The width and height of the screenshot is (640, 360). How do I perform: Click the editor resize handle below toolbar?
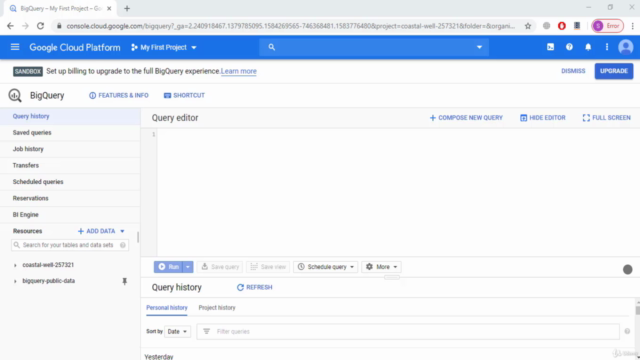pyautogui.click(x=391, y=278)
